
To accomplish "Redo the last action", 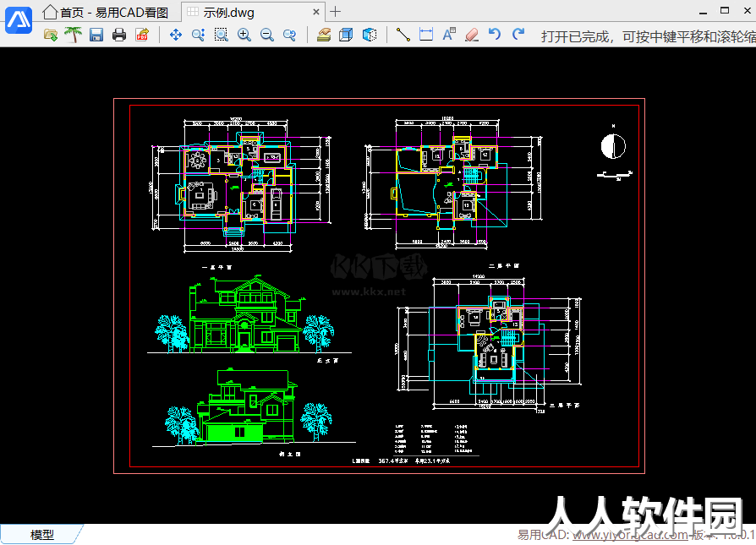I will [518, 35].
